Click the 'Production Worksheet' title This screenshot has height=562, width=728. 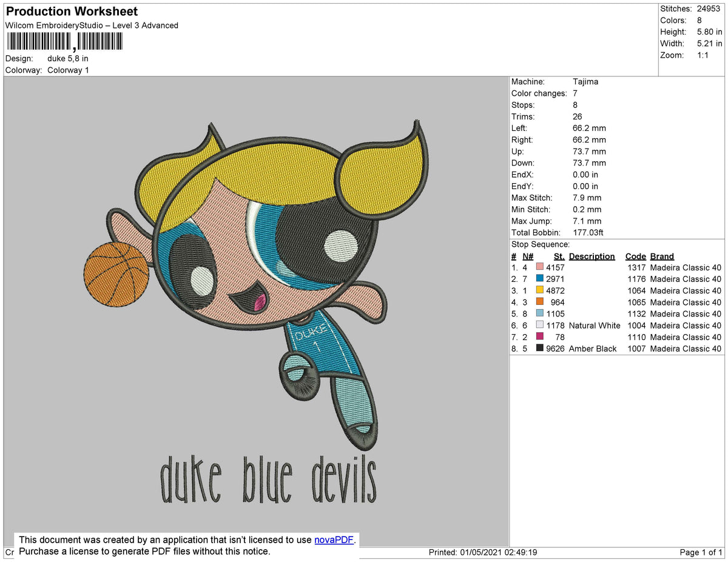[x=72, y=12]
